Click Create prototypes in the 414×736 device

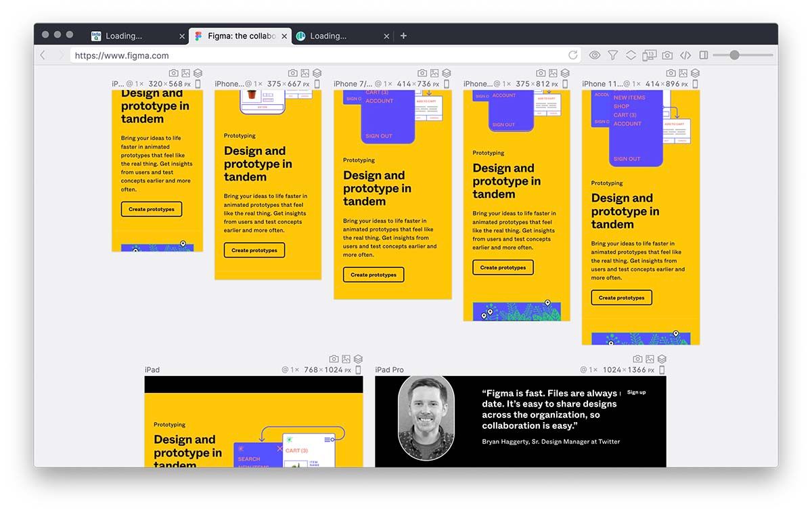coord(374,275)
